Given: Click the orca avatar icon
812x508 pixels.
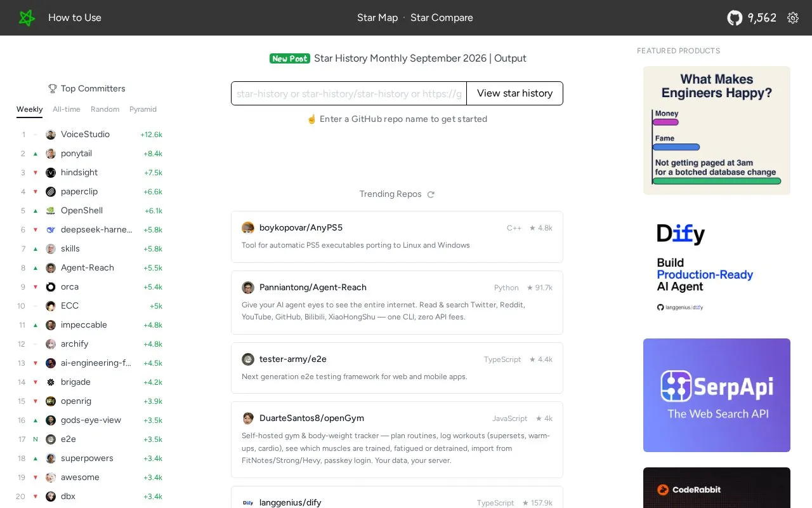Looking at the screenshot, I should click(51, 287).
